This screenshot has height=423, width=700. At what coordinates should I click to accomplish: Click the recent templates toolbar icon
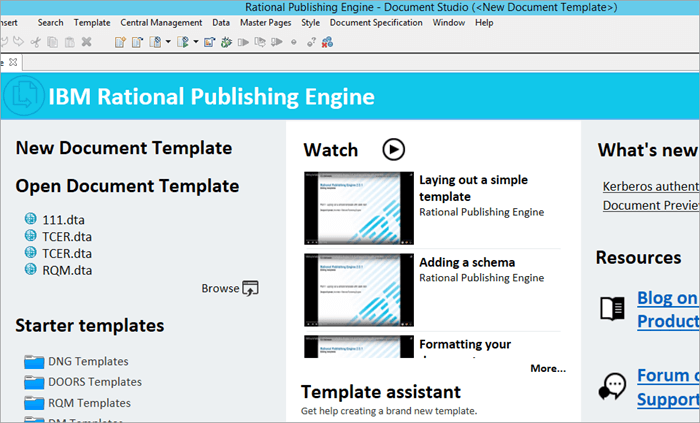[x=155, y=42]
